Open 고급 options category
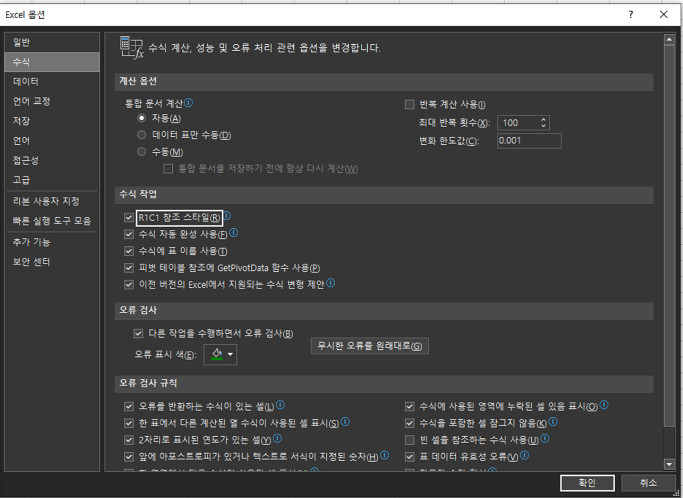683x498 pixels. point(52,180)
